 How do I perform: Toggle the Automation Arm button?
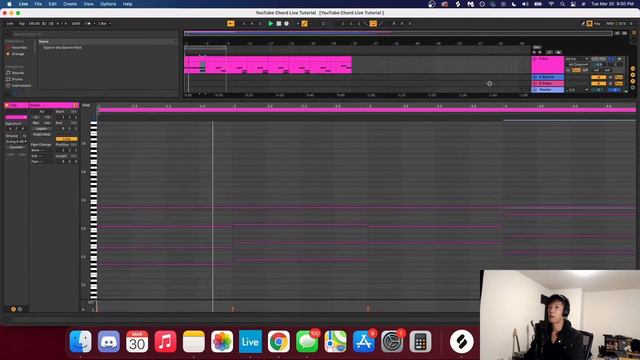[x=304, y=24]
